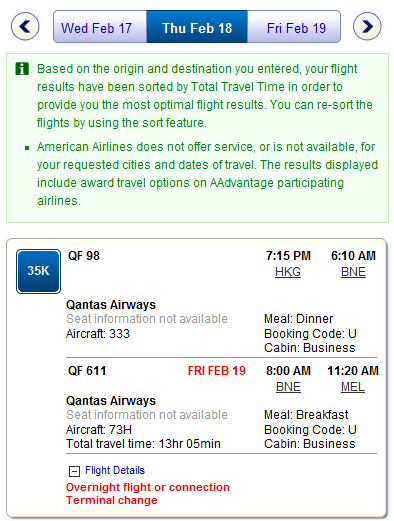Click the Total travel time text
This screenshot has height=521, width=394.
(143, 444)
